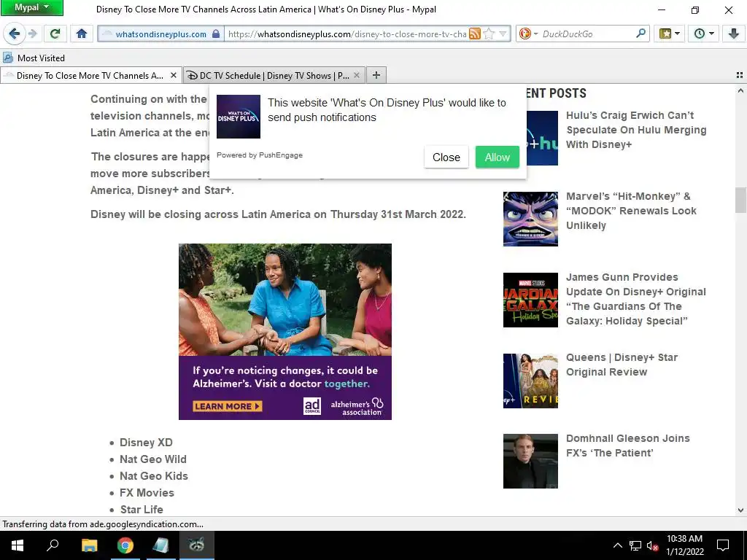
Task: Open Windows taskbar search
Action: (53, 545)
